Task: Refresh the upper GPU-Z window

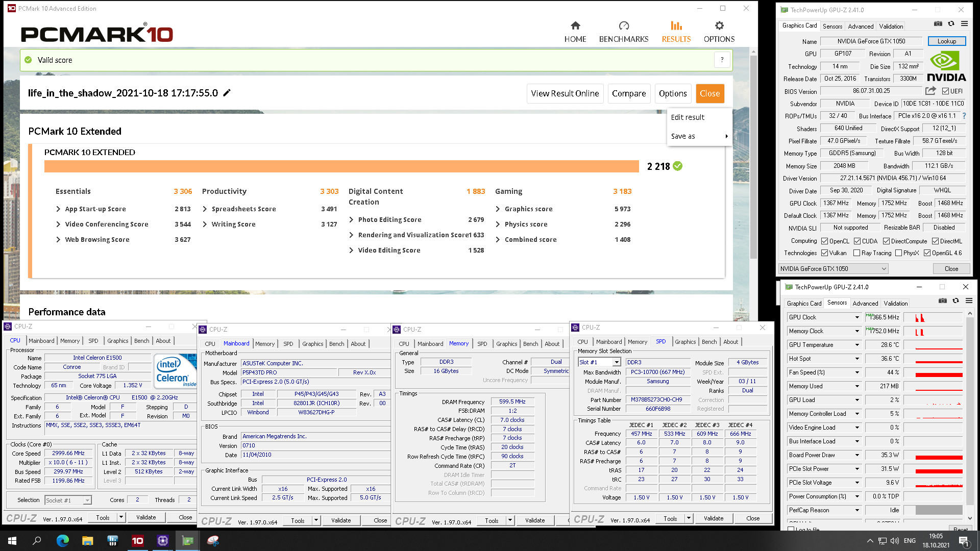Action: click(951, 24)
